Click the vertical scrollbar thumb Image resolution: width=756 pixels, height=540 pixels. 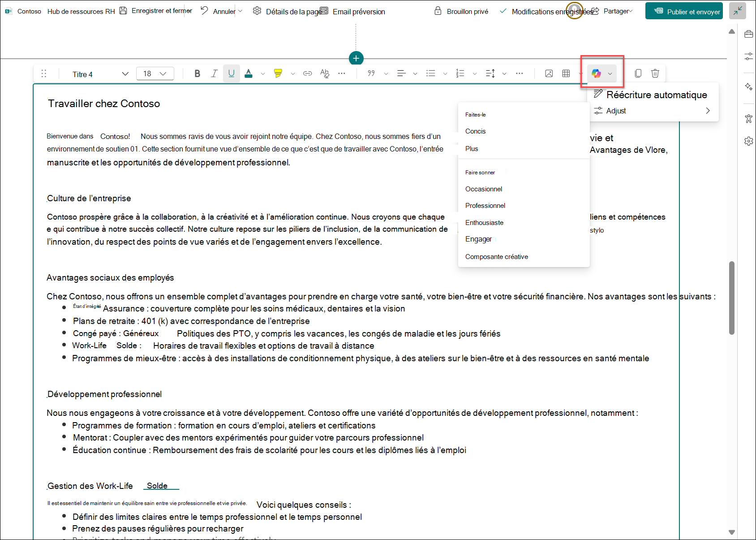pos(732,298)
